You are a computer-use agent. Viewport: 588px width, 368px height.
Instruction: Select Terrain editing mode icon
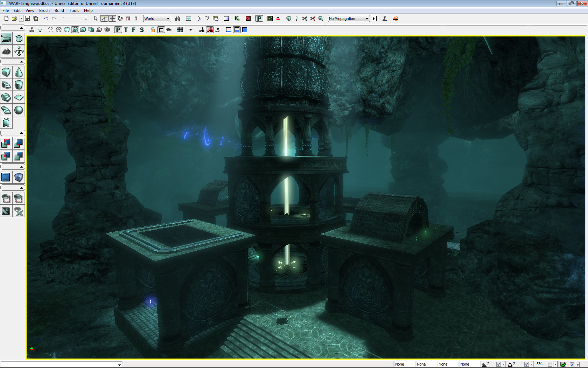click(6, 52)
